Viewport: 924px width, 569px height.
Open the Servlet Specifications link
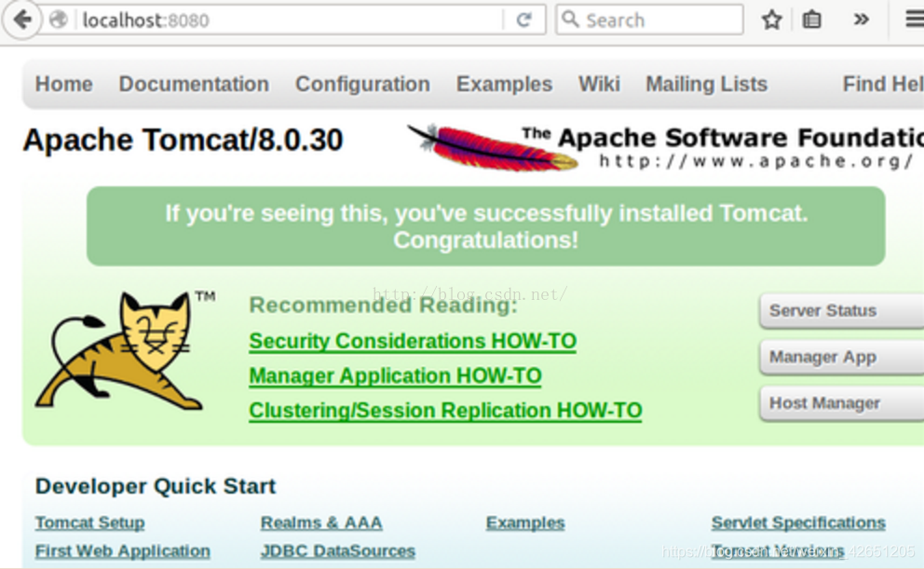click(798, 522)
